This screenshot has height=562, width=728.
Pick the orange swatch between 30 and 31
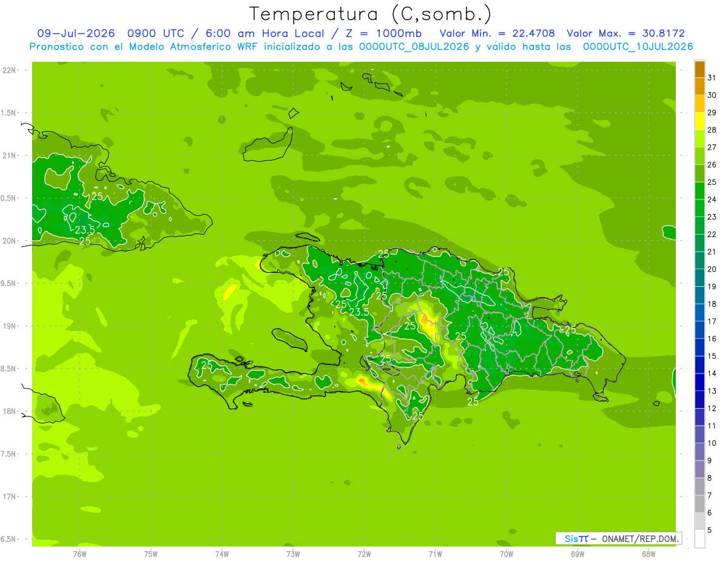pyautogui.click(x=699, y=86)
